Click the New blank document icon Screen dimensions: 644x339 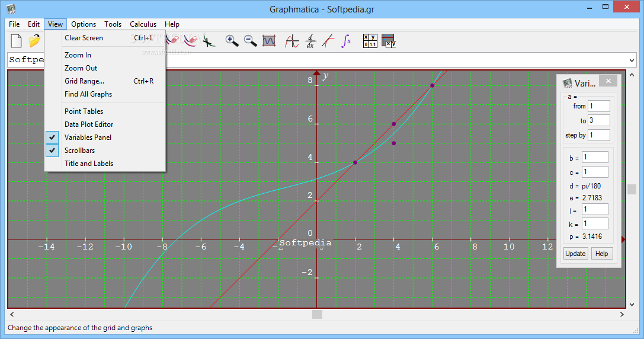tap(16, 41)
